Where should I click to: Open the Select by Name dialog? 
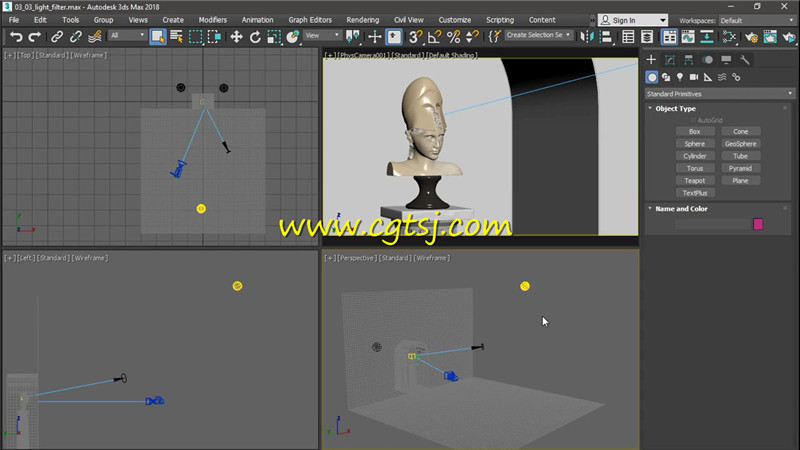[177, 37]
